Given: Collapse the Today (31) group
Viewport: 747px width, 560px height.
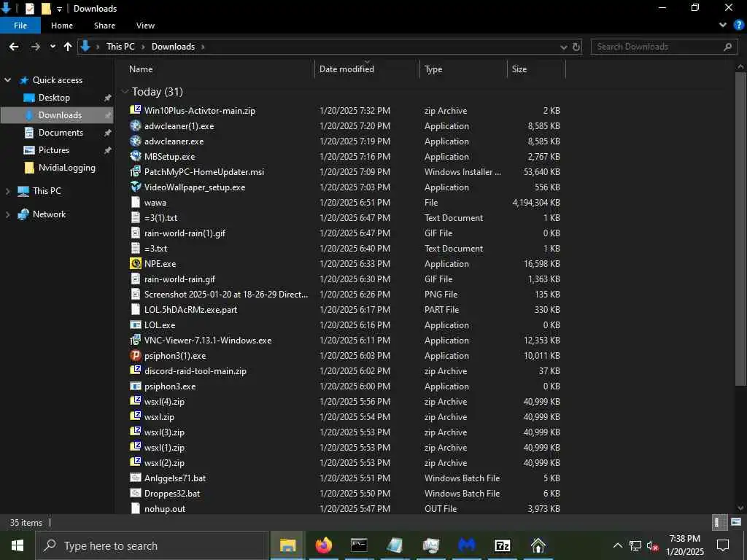Looking at the screenshot, I should point(125,91).
